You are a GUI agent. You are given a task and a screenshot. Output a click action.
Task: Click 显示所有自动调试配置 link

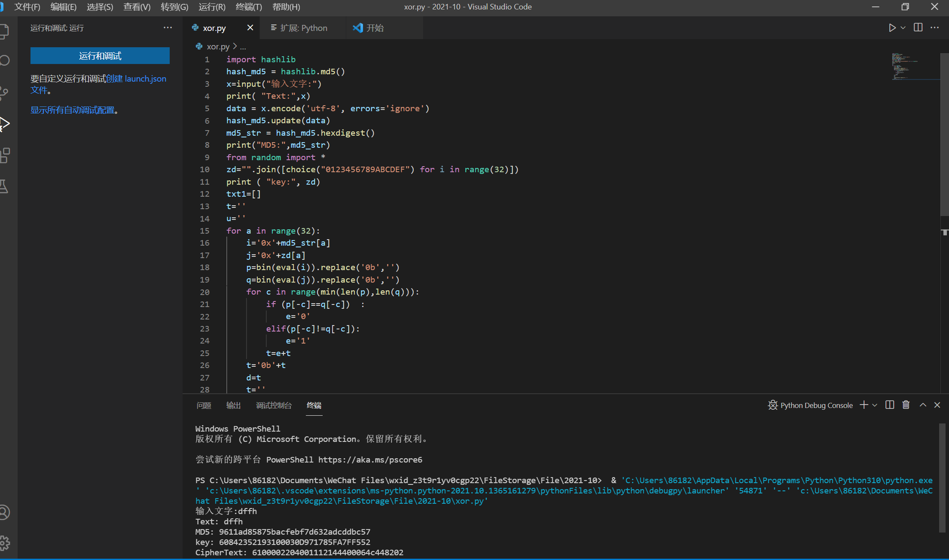click(x=72, y=110)
